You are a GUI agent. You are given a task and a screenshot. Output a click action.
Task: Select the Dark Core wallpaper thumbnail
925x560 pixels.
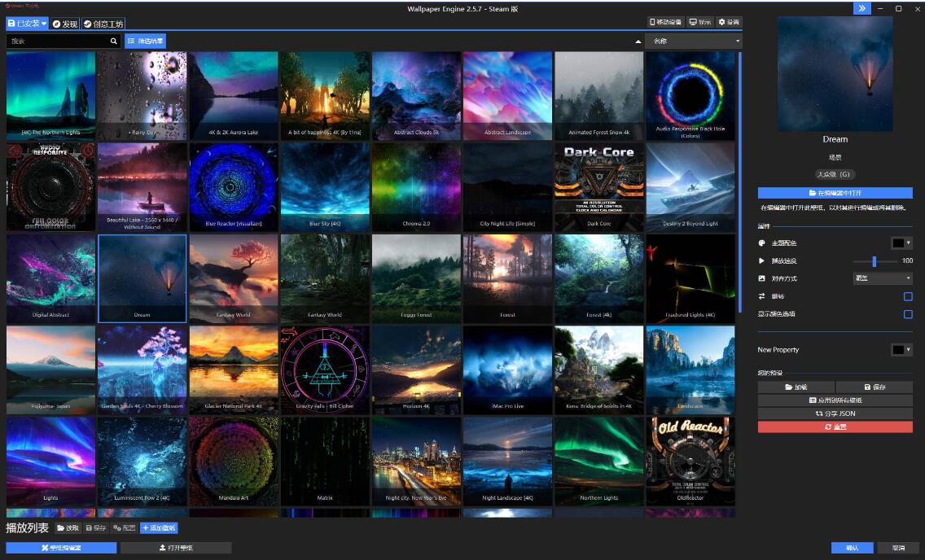click(x=598, y=187)
